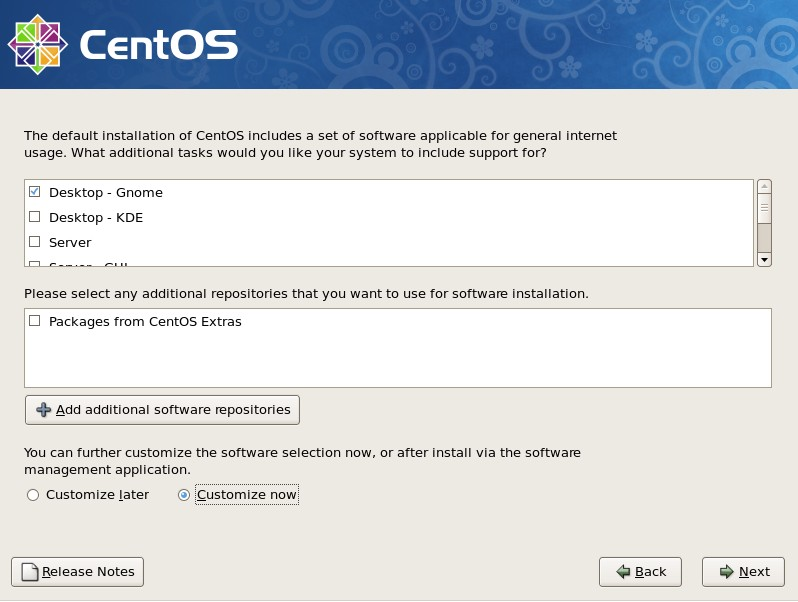This screenshot has height=602, width=798.
Task: Proceed with the Next button
Action: (x=743, y=572)
